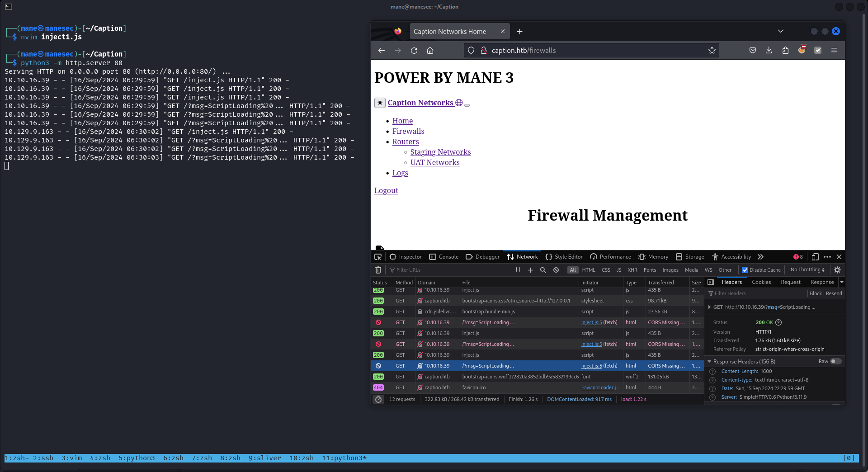This screenshot has height=472, width=868.
Task: Collapse the request details side pane icon
Action: pos(711,282)
